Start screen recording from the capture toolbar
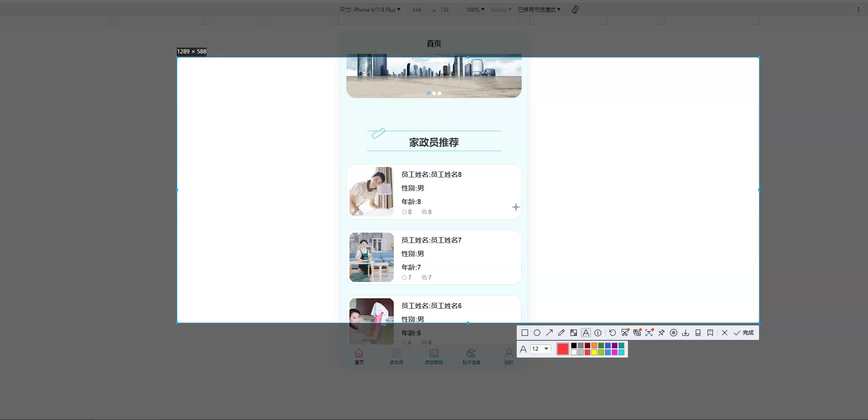Viewport: 868px width, 420px height. click(674, 333)
